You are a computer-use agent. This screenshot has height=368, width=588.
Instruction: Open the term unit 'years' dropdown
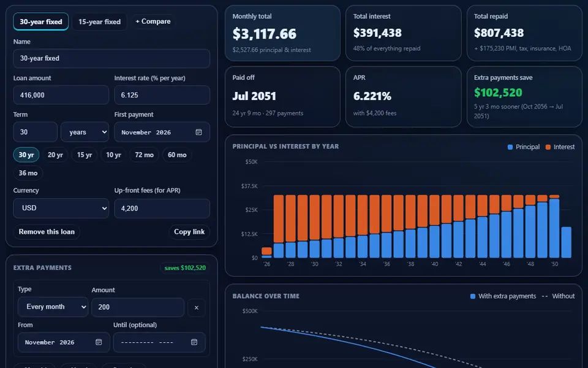[x=85, y=132]
